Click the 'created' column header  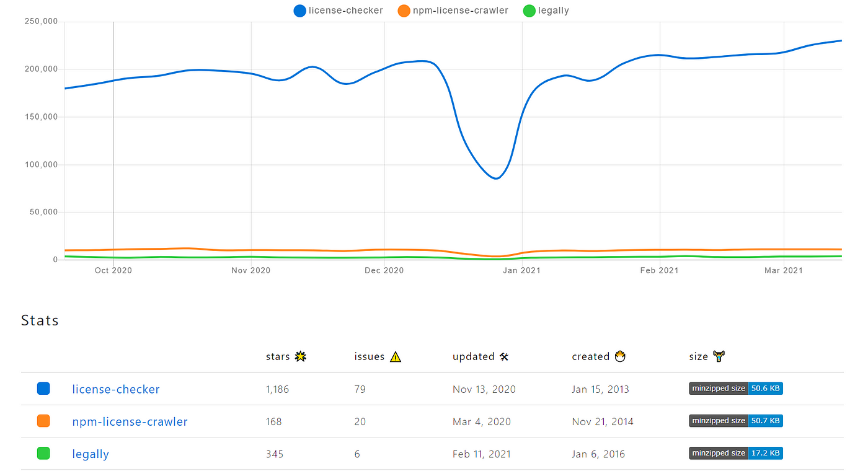click(x=591, y=356)
